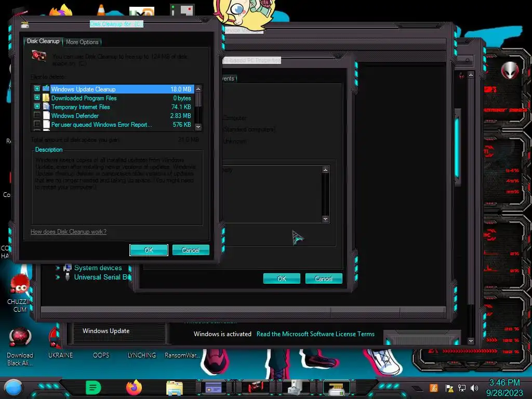
Task: Switch to the Disk Cleanup tab
Action: point(43,42)
